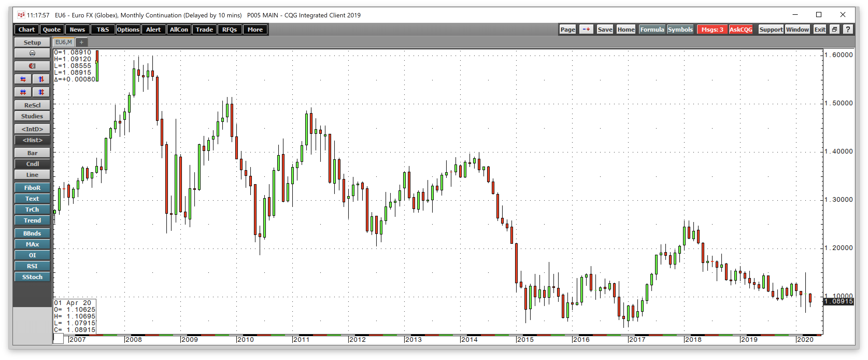Viewport: 868px width, 360px height.
Task: Click the Save button
Action: (605, 29)
